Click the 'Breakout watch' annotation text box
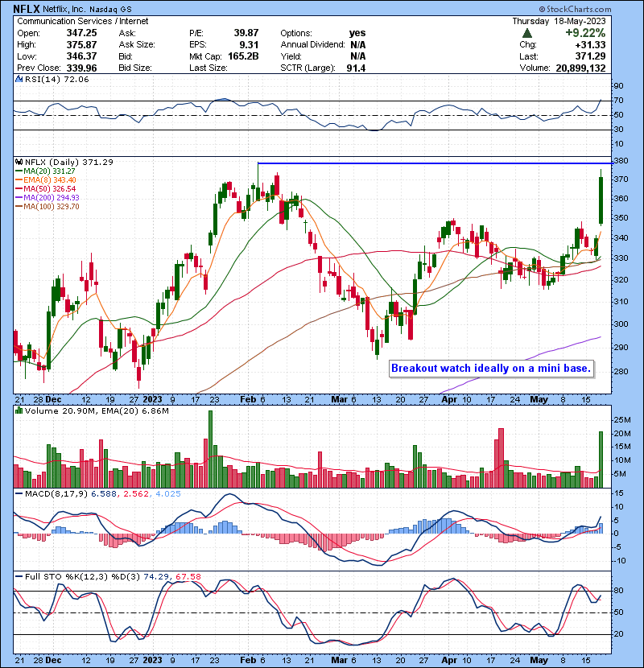 pos(491,369)
